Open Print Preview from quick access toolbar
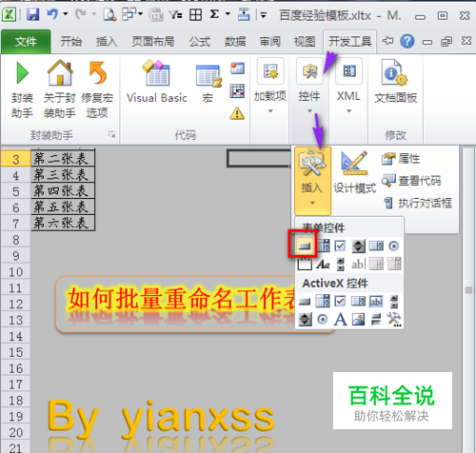Viewport: 476px width, 453px height. point(109,14)
